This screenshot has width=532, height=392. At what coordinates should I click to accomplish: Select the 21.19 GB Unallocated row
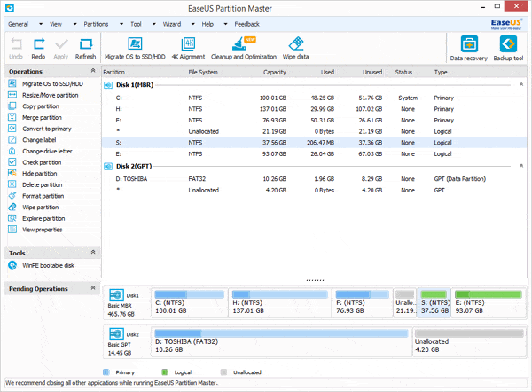314,131
